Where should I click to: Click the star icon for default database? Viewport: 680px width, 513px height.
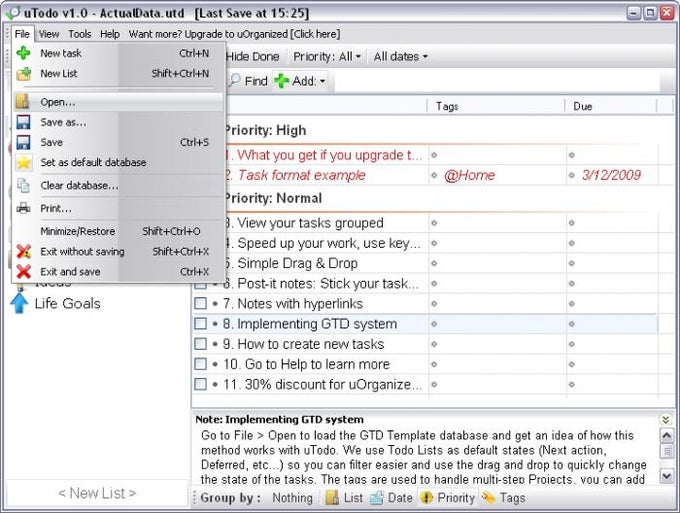(23, 163)
